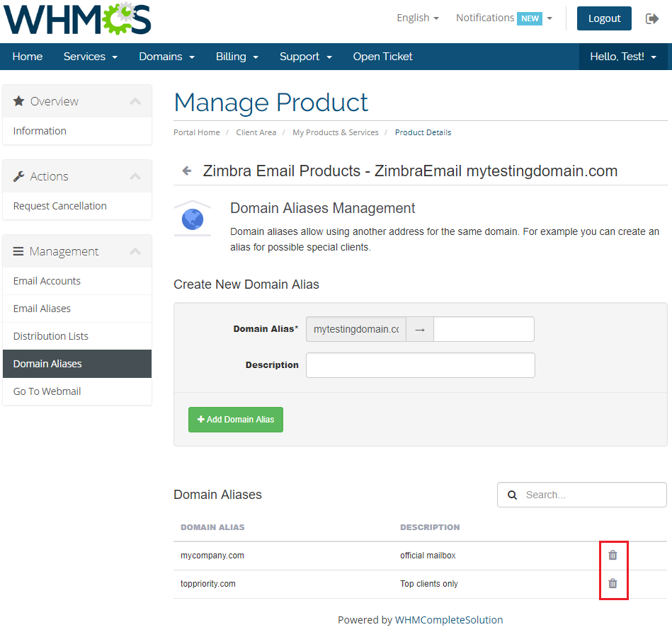This screenshot has height=632, width=672.
Task: Click the wrench icon beside Actions
Action: [x=18, y=176]
